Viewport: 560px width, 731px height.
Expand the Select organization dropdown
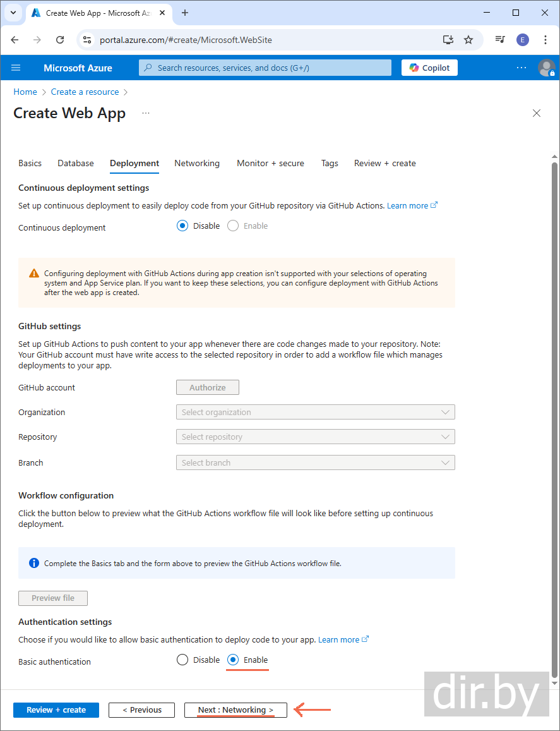315,413
